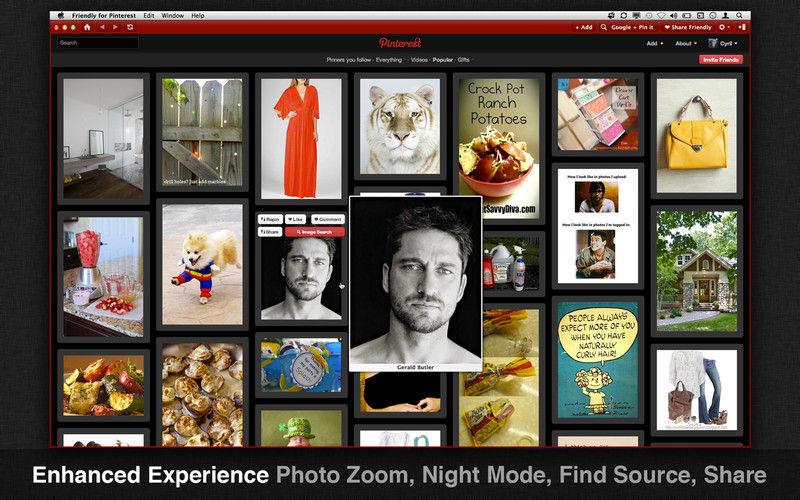Viewport: 800px width, 500px height.
Task: Click the red Image Search button
Action: pos(314,232)
